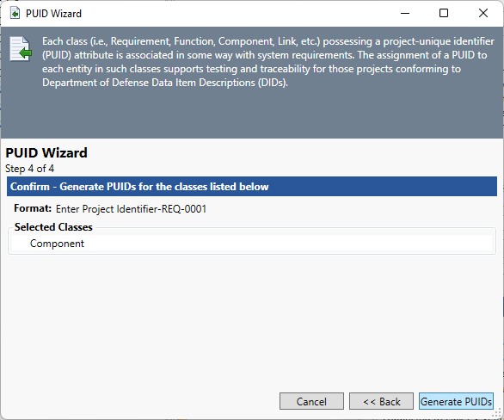Click the bold PUID Wizard heading
Screen dimensions: 504x420
coord(46,152)
